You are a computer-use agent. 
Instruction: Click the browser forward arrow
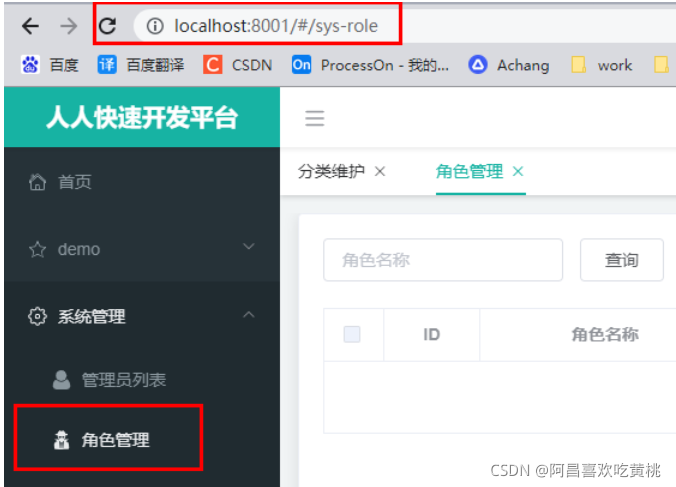69,26
